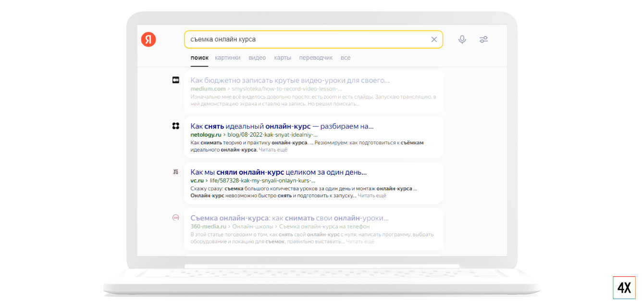This screenshot has height=308, width=644.
Task: Switch to the 'видео' tab
Action: pyautogui.click(x=257, y=58)
